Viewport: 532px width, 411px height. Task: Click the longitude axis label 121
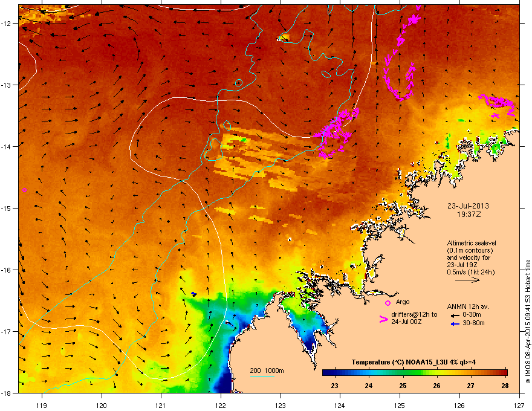(161, 405)
